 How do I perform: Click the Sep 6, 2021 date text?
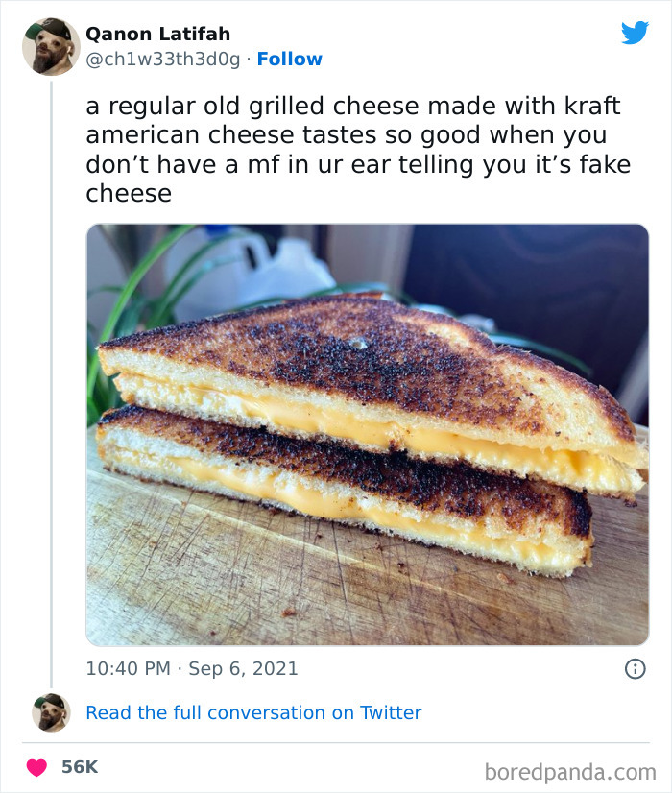coord(241,669)
